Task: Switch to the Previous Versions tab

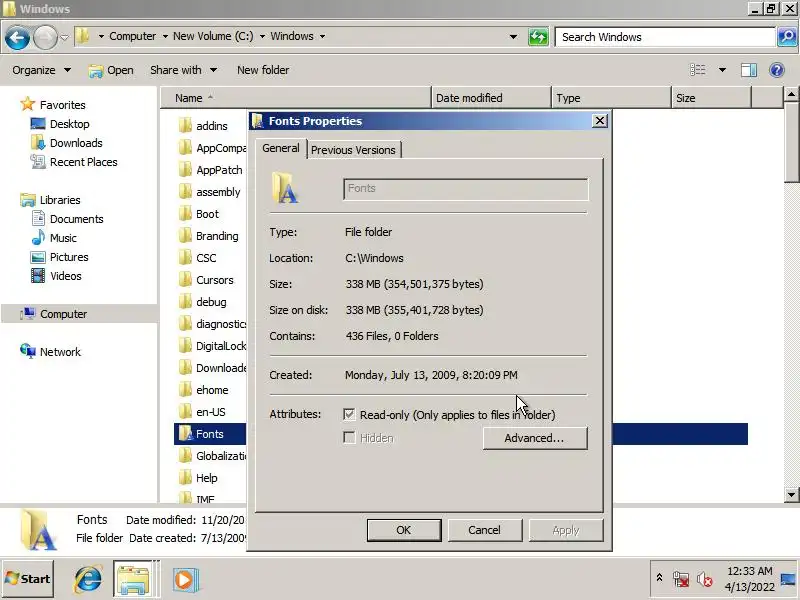Action: point(354,150)
